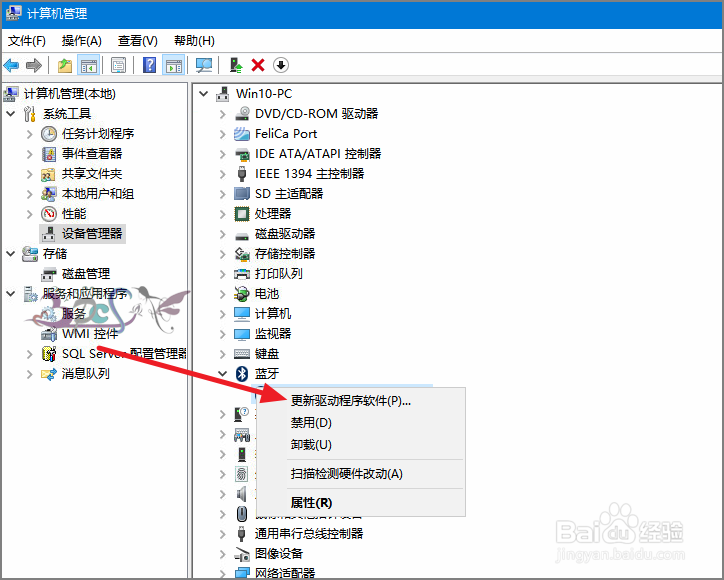Screen dimensions: 724x580
Task: Open the 文件(F) menu
Action: click(x=27, y=41)
